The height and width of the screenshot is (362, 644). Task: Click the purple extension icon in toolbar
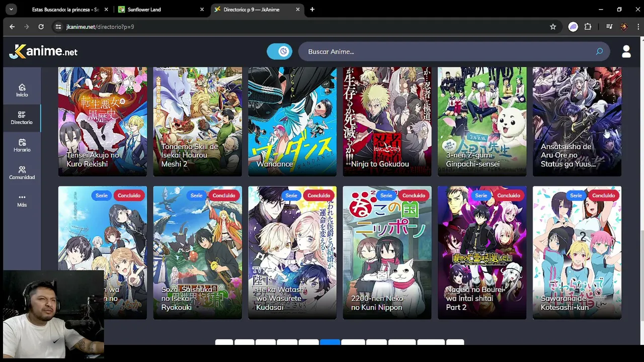click(x=573, y=27)
